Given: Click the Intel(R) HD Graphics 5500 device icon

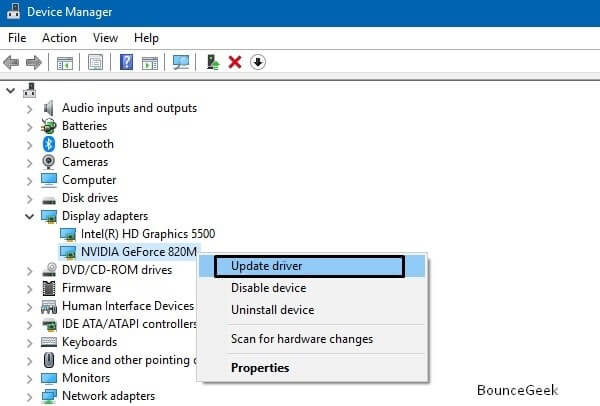Looking at the screenshot, I should [68, 234].
